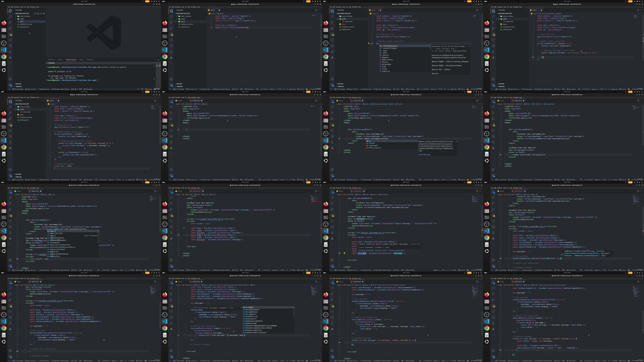Open dock Terminal app in the 00:07 frame
The image size is (644, 362).
click(4, 36)
